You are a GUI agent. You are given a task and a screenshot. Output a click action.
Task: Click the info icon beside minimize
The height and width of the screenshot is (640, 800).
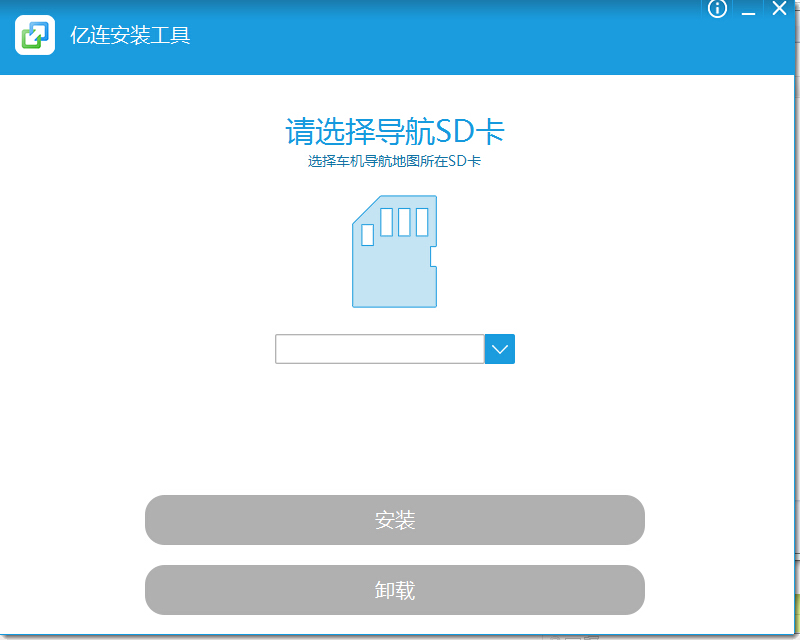pyautogui.click(x=716, y=9)
